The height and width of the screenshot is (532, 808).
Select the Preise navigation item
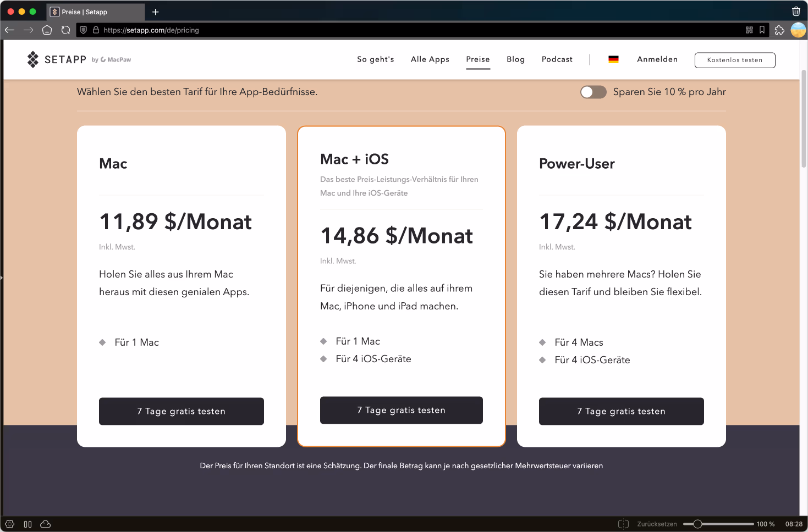click(478, 59)
